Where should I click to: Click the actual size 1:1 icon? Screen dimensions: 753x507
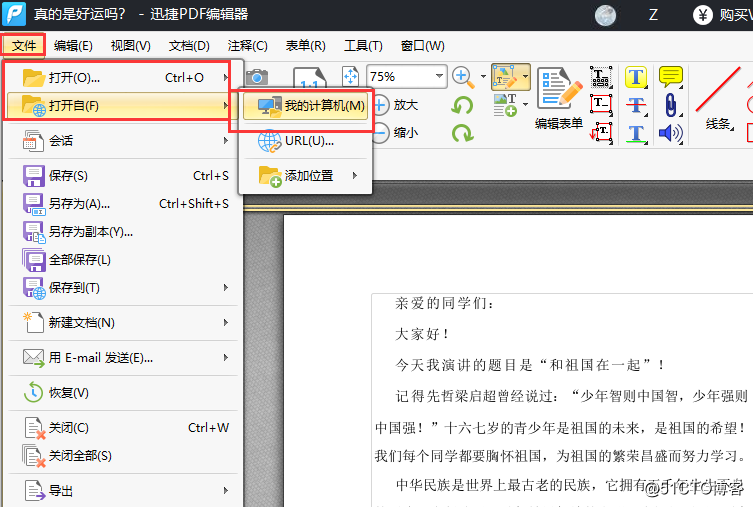310,77
